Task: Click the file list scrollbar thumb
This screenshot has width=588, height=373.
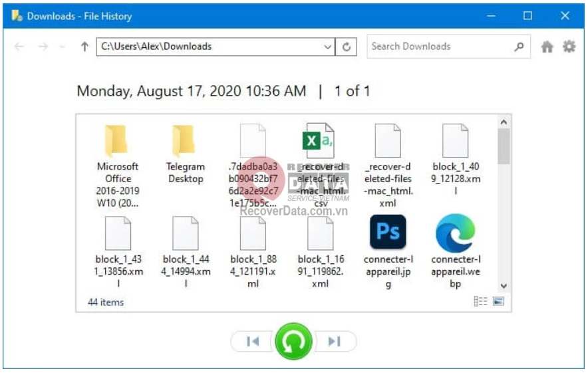Action: click(x=504, y=146)
